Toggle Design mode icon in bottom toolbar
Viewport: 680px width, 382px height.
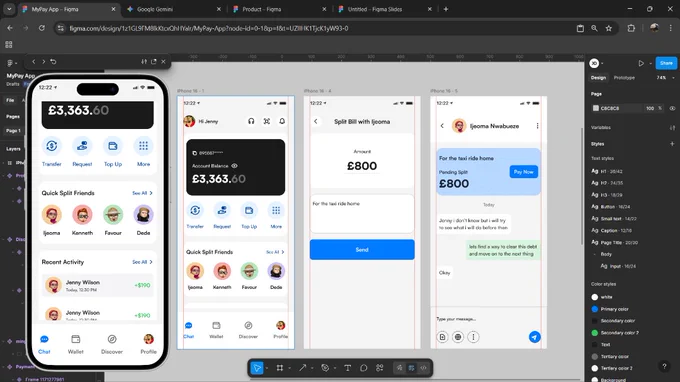pos(412,368)
